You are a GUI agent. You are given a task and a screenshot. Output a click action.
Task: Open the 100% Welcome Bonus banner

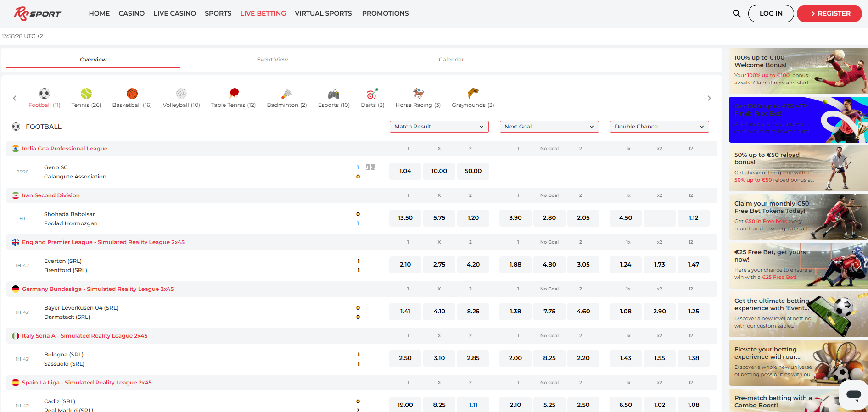798,71
